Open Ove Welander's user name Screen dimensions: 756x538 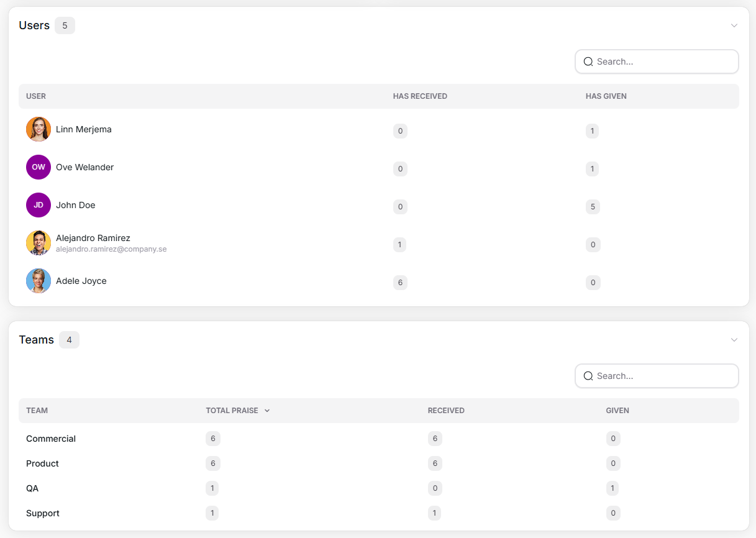pyautogui.click(x=85, y=167)
